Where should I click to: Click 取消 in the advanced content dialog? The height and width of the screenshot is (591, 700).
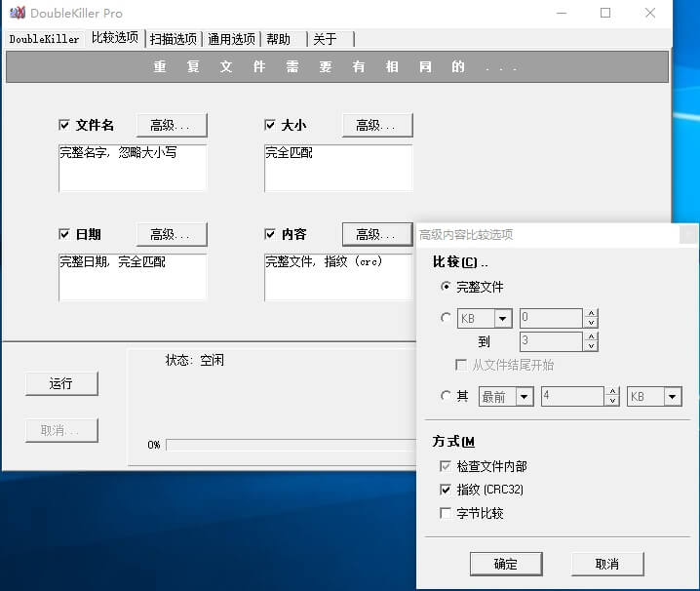coord(607,564)
